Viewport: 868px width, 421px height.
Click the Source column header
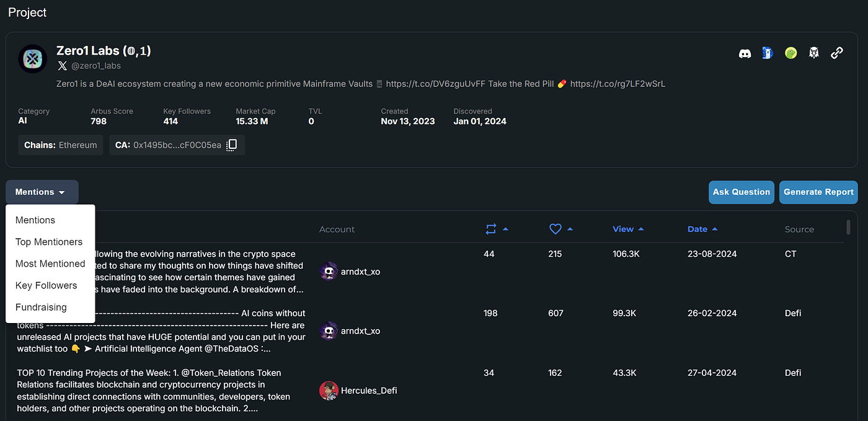tap(799, 229)
